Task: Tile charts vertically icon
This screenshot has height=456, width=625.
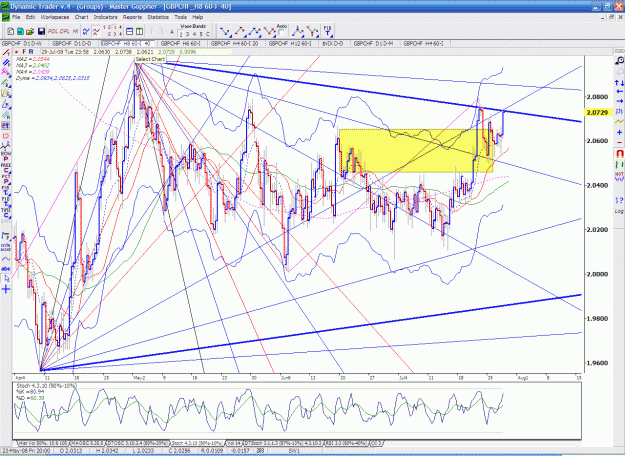Action: coord(140,31)
